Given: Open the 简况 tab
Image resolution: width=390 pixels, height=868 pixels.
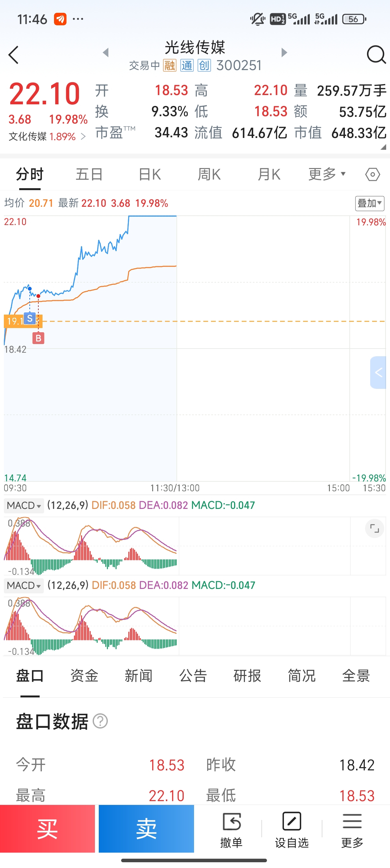Looking at the screenshot, I should point(302,676).
